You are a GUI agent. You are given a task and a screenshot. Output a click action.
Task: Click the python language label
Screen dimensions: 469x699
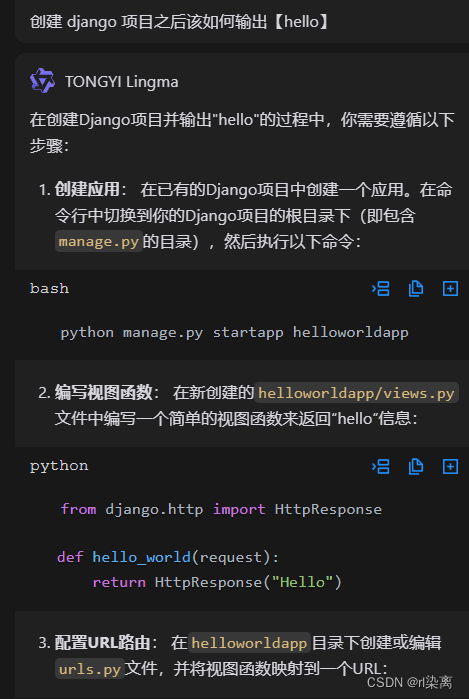[59, 466]
